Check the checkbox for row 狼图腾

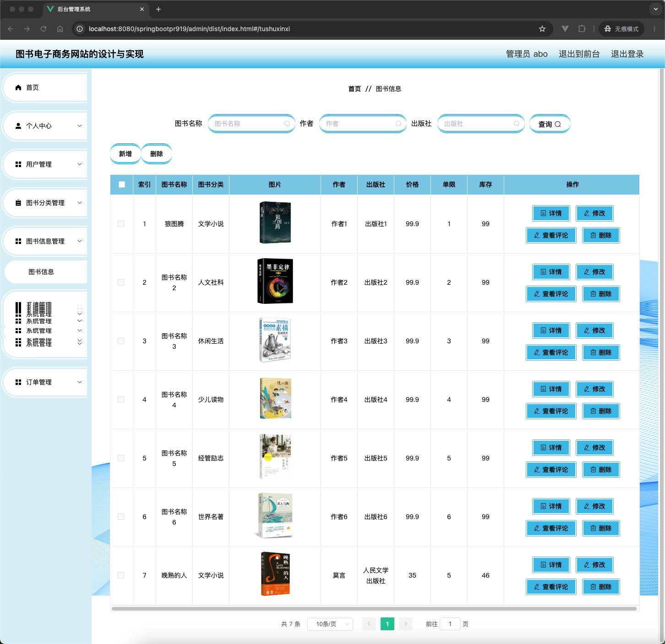pos(121,224)
